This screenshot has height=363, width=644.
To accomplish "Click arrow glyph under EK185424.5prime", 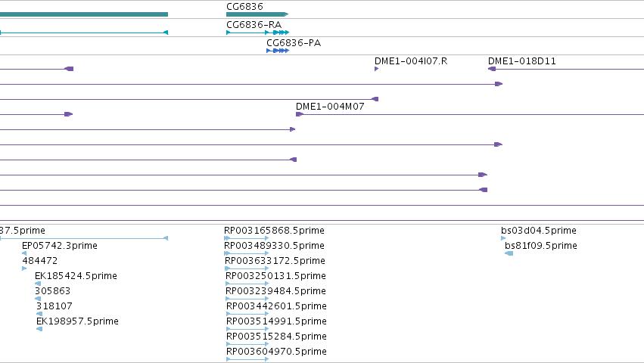I will click(x=38, y=284).
